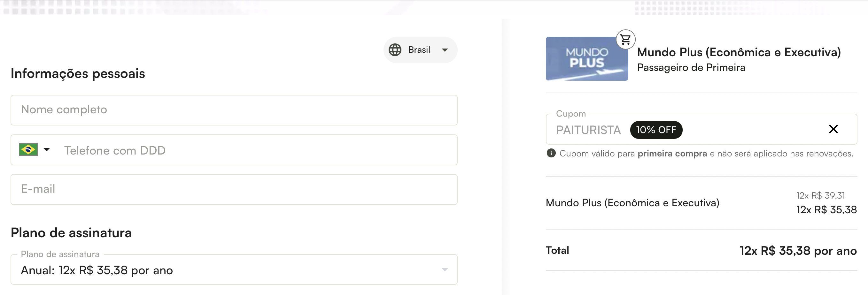
Task: Click the Total price 12x R$ 35,38
Action: click(798, 251)
